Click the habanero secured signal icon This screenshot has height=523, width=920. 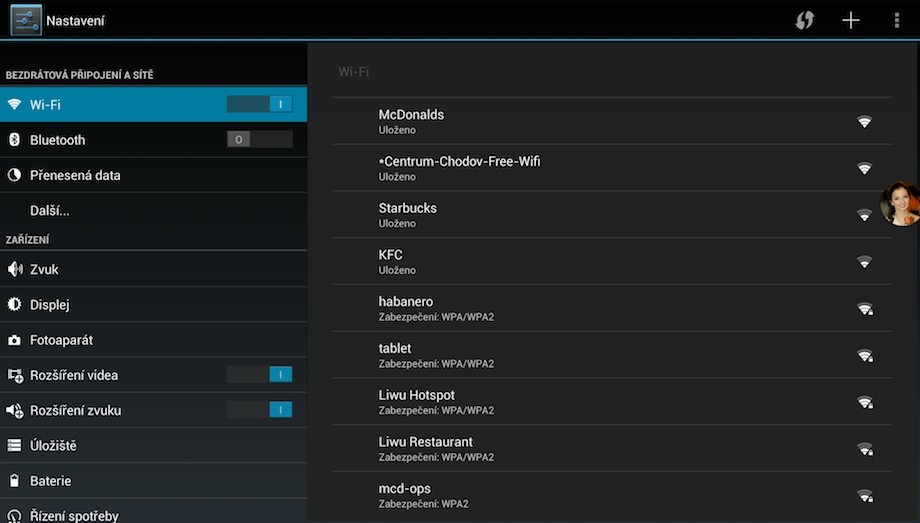coord(865,309)
